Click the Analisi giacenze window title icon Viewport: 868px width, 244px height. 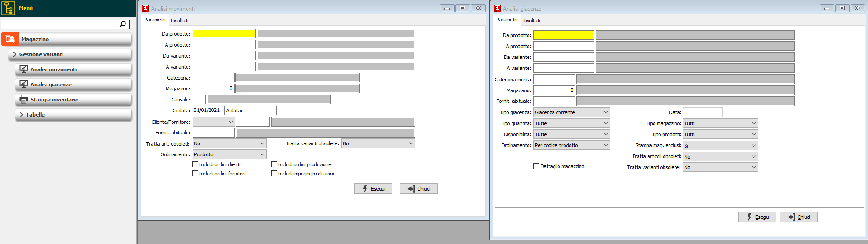click(497, 8)
